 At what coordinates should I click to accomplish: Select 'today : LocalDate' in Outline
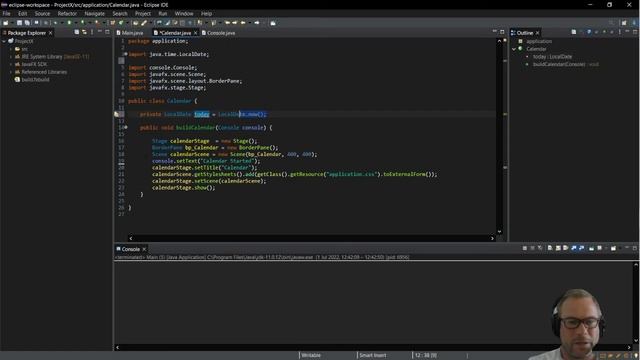(x=552, y=57)
